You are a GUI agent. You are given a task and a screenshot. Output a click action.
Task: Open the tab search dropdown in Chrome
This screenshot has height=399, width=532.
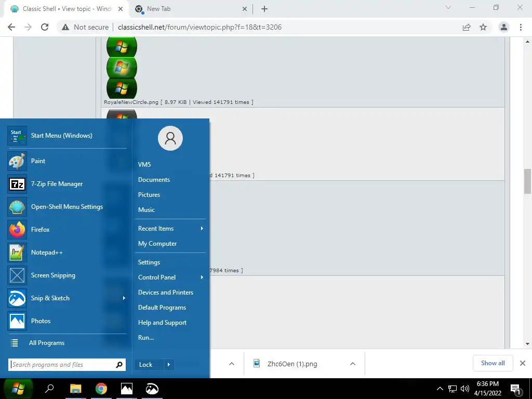pos(448,7)
